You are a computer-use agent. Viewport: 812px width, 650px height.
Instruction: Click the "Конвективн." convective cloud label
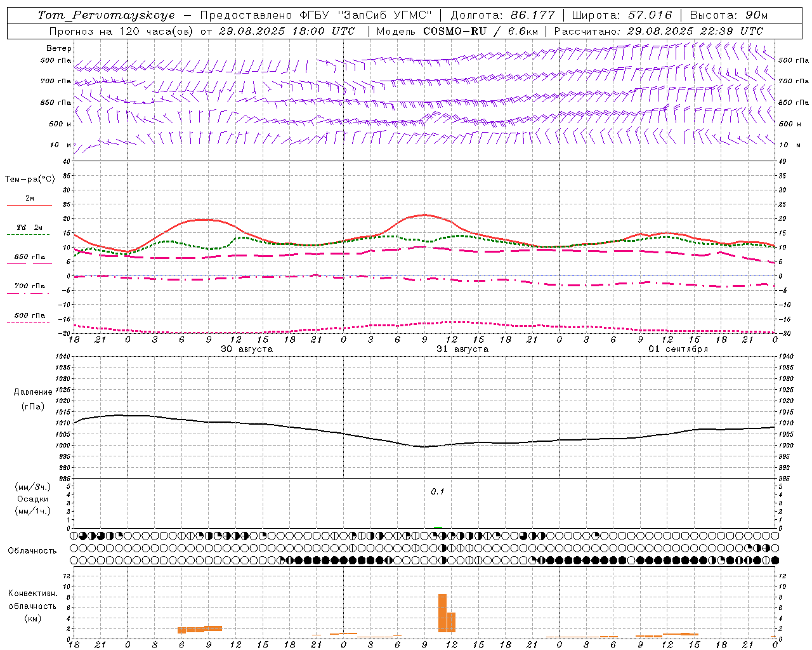coord(32,594)
